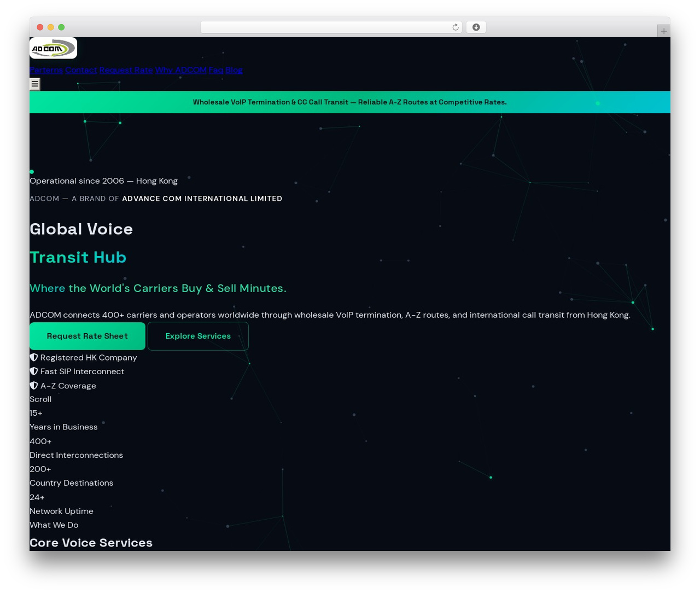Visit the Why ADCOM link
The width and height of the screenshot is (700, 593).
(180, 70)
